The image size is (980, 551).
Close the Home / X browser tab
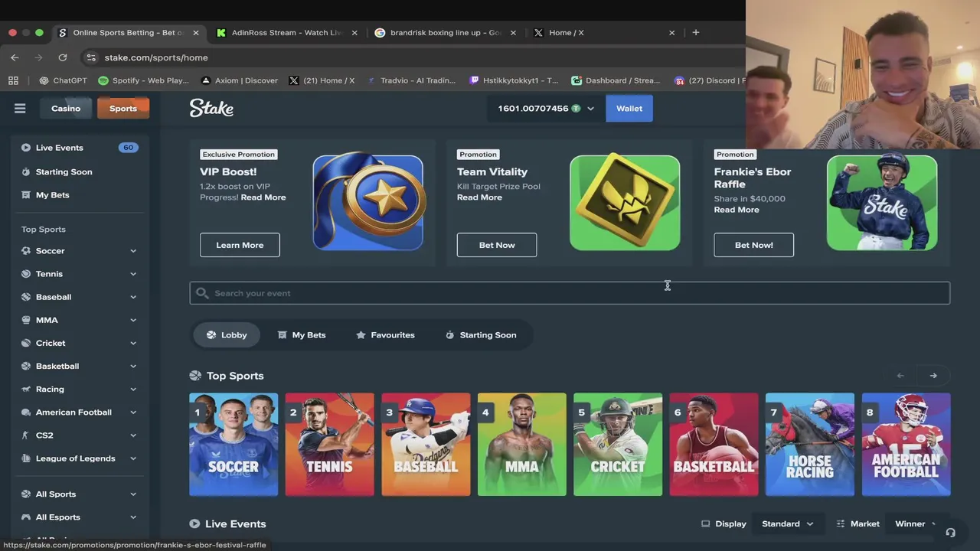(671, 33)
